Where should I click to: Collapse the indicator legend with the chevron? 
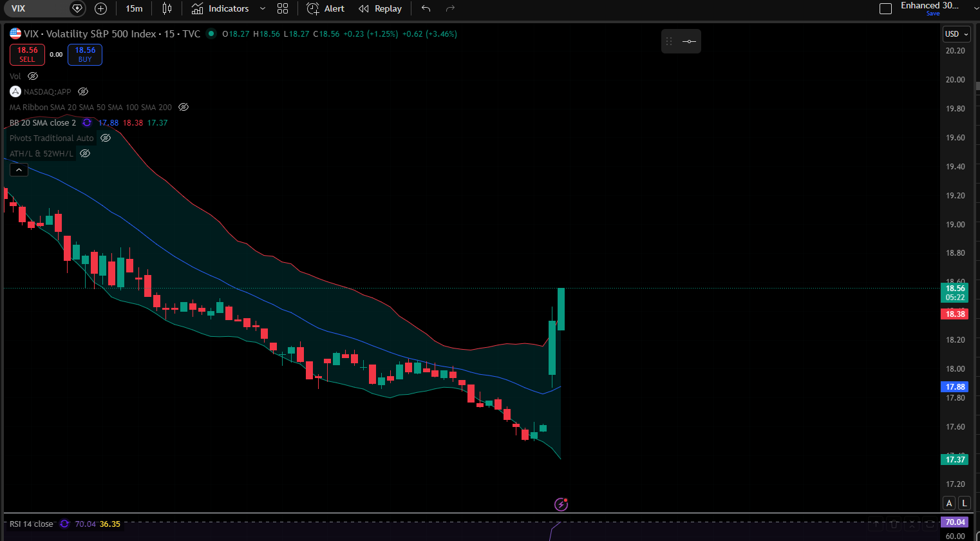tap(19, 170)
